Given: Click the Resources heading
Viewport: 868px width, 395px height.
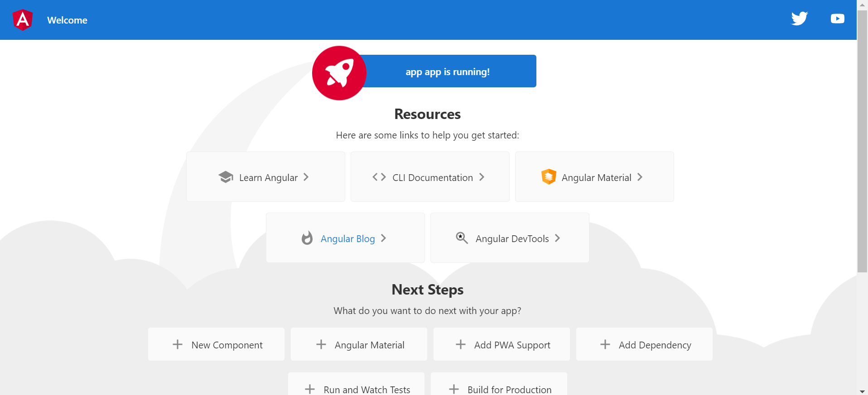Looking at the screenshot, I should 427,114.
